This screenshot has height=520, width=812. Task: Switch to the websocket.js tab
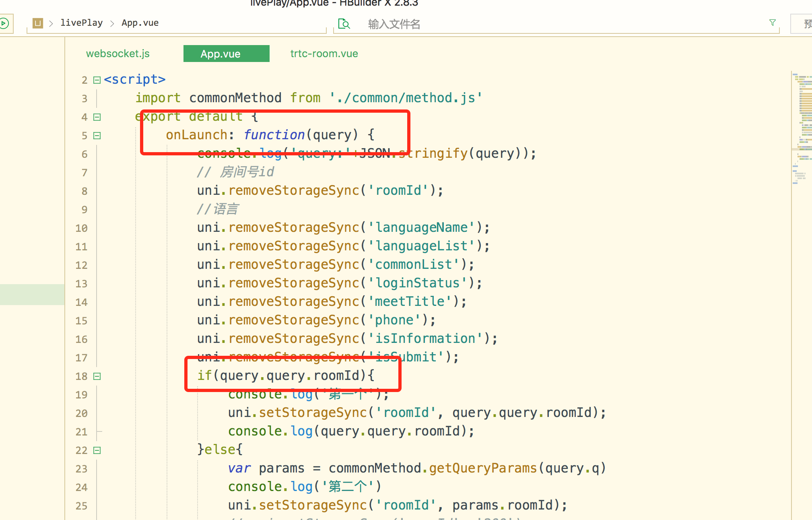(117, 54)
